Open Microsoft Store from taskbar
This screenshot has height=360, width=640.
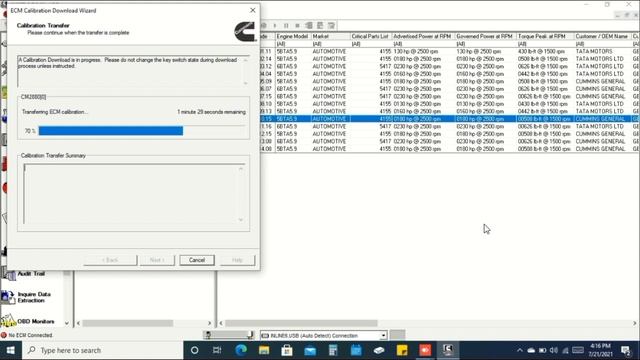click(x=287, y=350)
